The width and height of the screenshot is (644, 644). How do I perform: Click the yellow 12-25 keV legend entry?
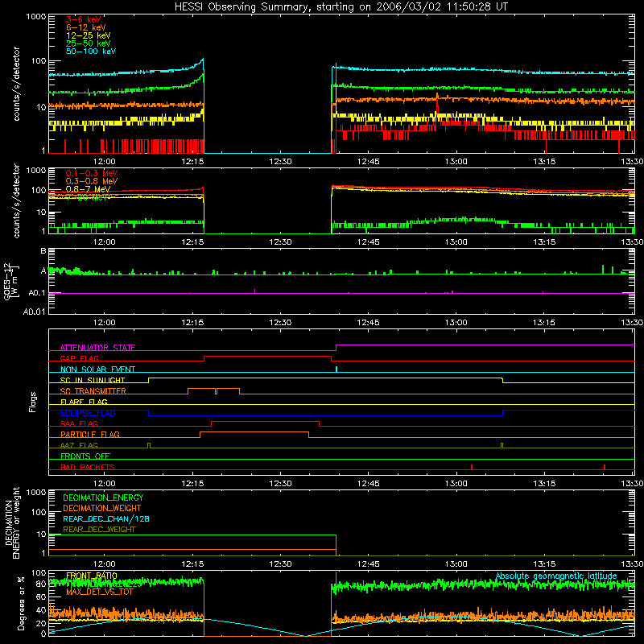click(88, 35)
